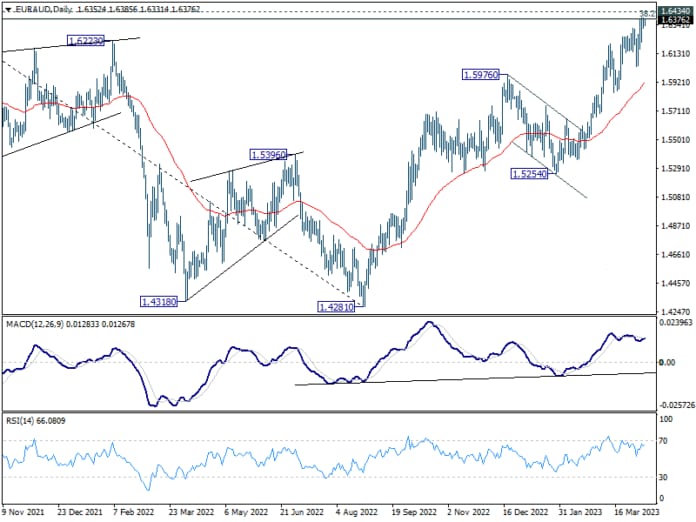696x522 pixels.
Task: Click RSI overbought level 70
Action: click(664, 441)
